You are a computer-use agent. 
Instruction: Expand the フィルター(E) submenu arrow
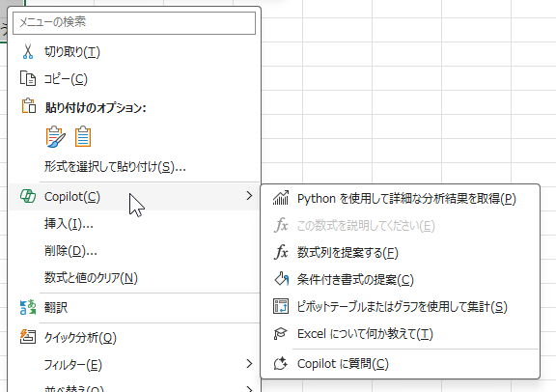point(249,364)
